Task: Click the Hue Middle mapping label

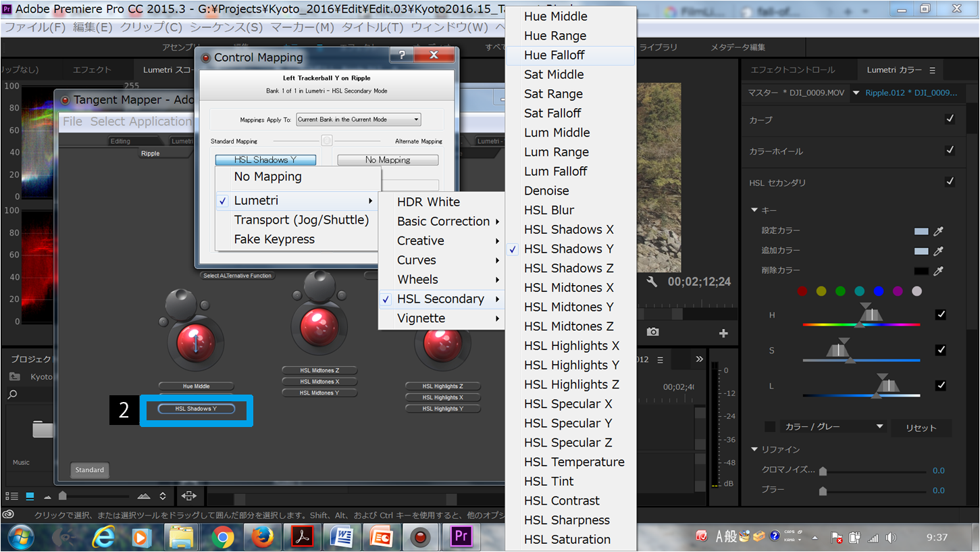Action: point(197,386)
